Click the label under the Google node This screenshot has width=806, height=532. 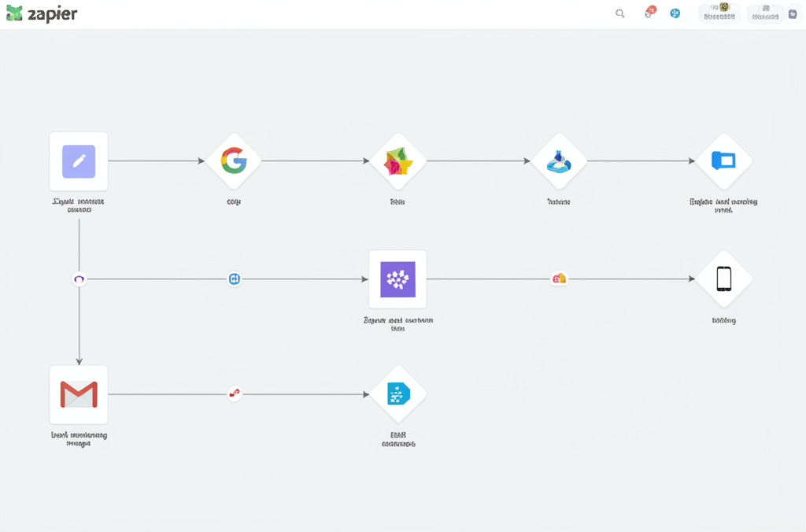point(234,202)
